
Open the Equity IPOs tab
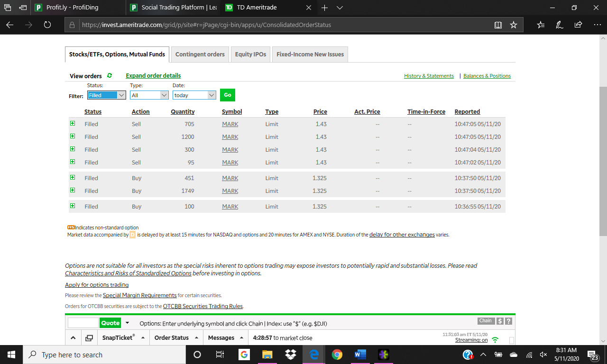250,55
